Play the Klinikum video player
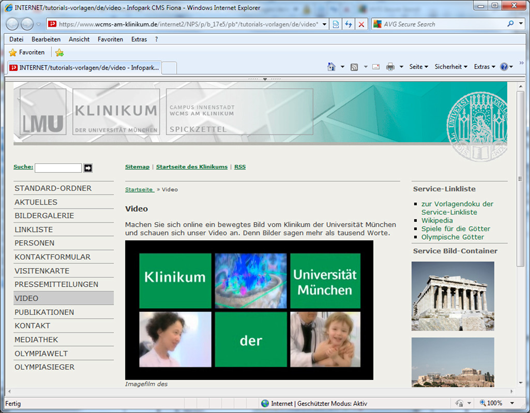The width and height of the screenshot is (530, 413). 249,310
